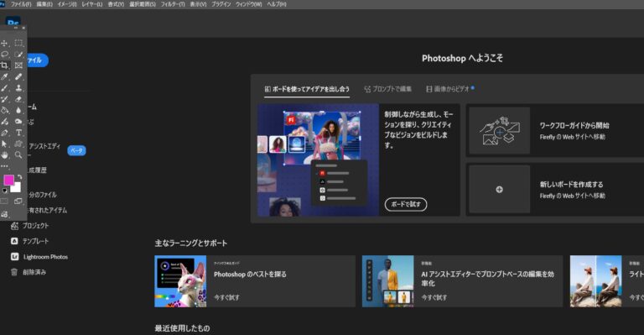644x335 pixels.
Task: Select the Rectangular Marquee tool
Action: (x=18, y=43)
